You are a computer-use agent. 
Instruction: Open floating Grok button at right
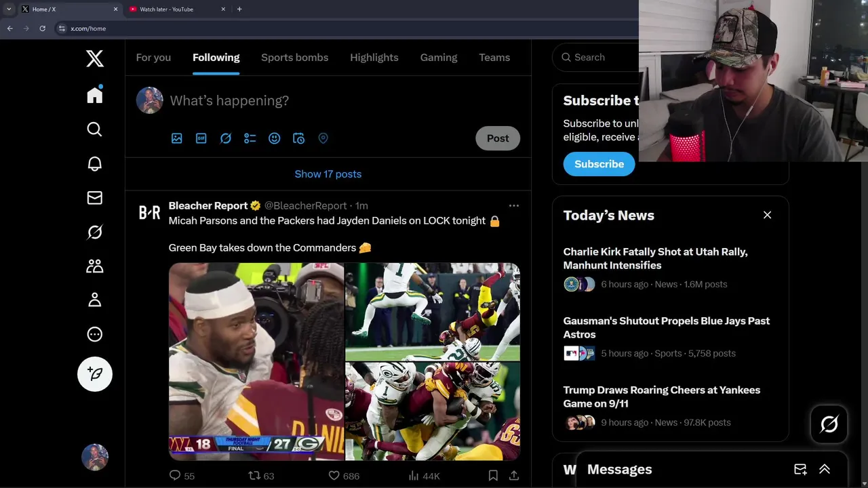tap(829, 424)
